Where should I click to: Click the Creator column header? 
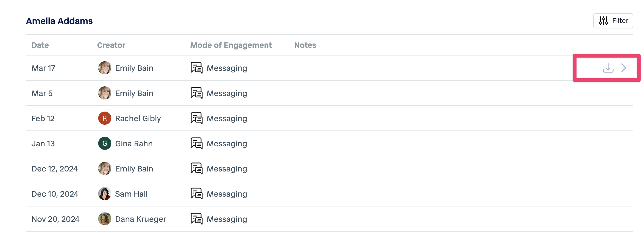point(111,45)
